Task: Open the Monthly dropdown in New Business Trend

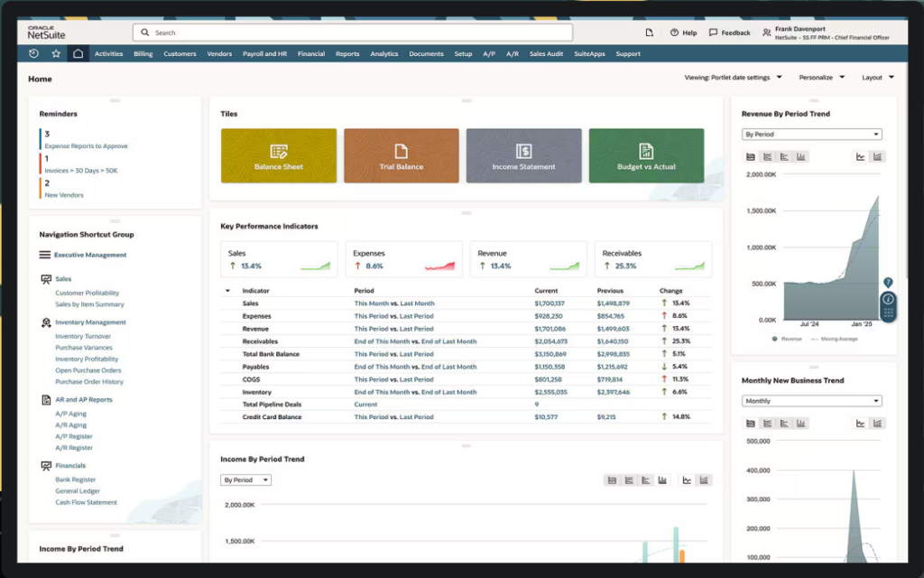Action: pos(811,401)
